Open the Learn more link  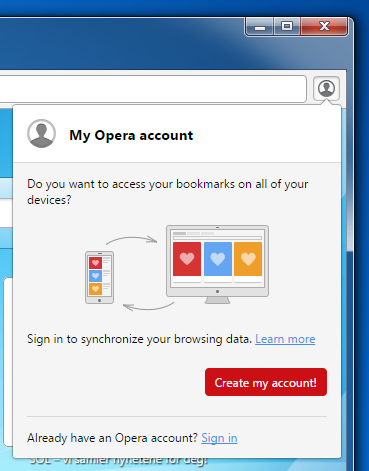click(285, 339)
